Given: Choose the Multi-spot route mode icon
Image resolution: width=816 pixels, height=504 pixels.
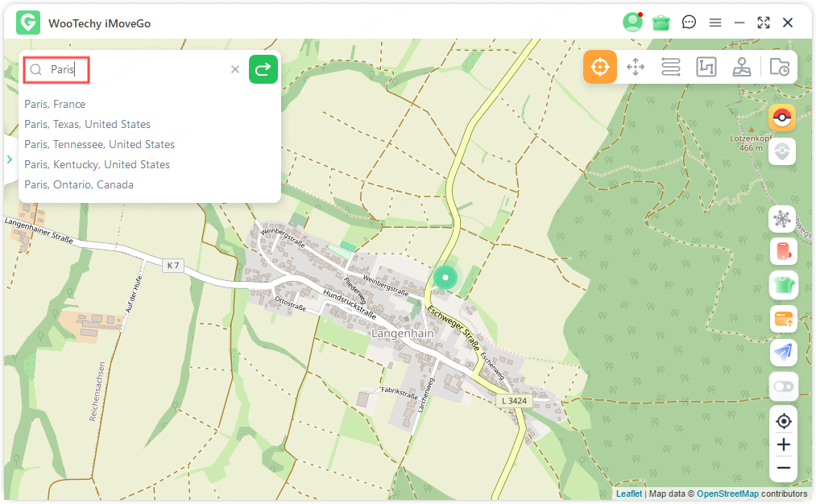Looking at the screenshot, I should (x=706, y=67).
